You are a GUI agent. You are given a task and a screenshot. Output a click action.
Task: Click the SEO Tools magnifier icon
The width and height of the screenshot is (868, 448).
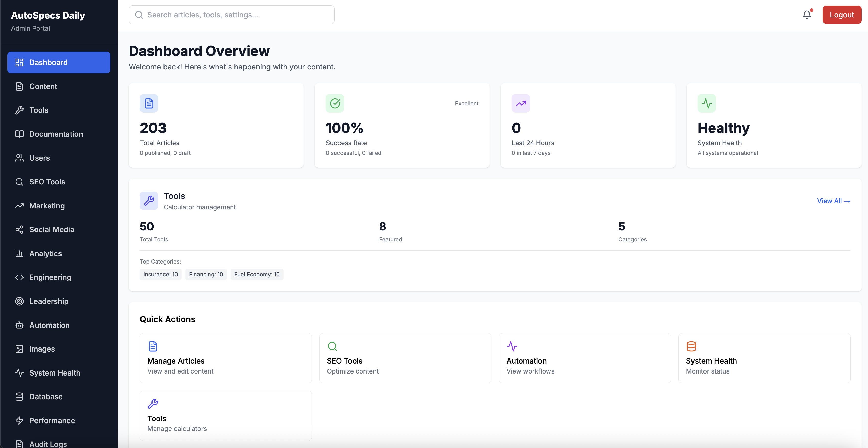(19, 182)
